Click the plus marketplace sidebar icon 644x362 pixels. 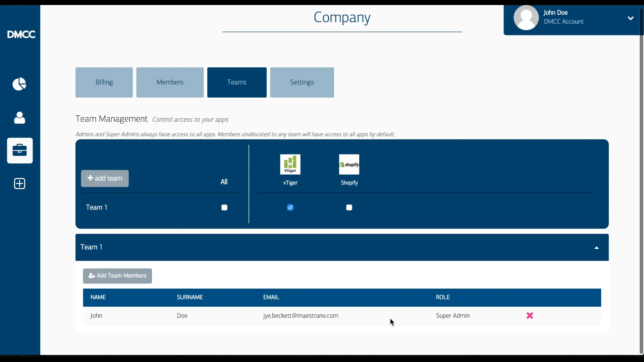point(20,184)
